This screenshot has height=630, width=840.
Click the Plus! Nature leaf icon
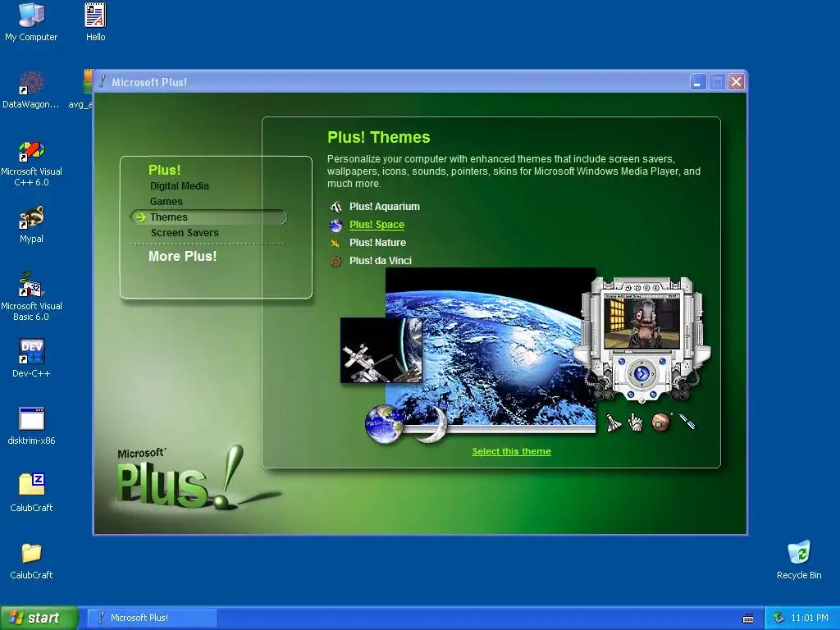click(x=336, y=243)
